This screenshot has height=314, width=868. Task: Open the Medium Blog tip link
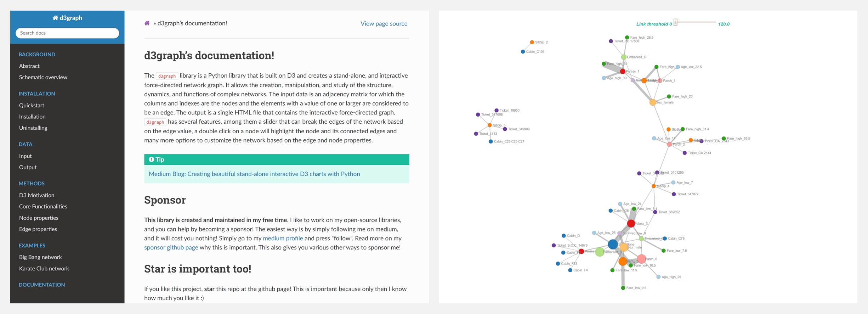pyautogui.click(x=254, y=174)
